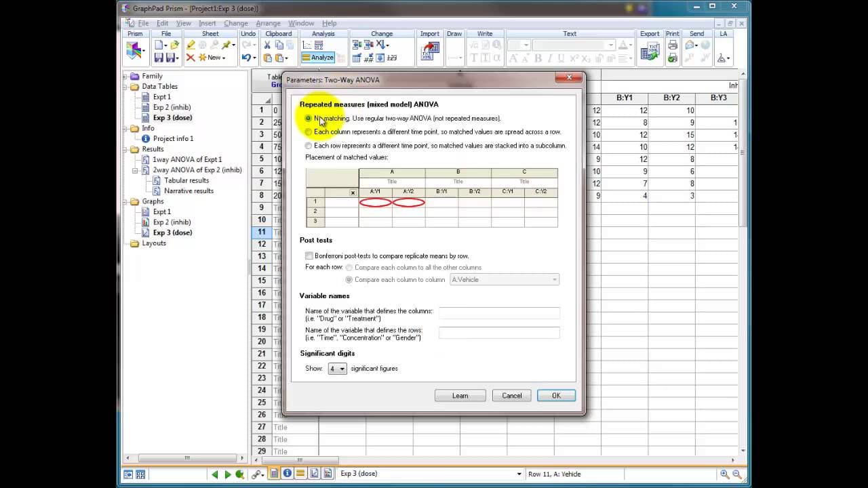Image resolution: width=868 pixels, height=488 pixels.
Task: Select Each row represents different time point option
Action: 309,146
